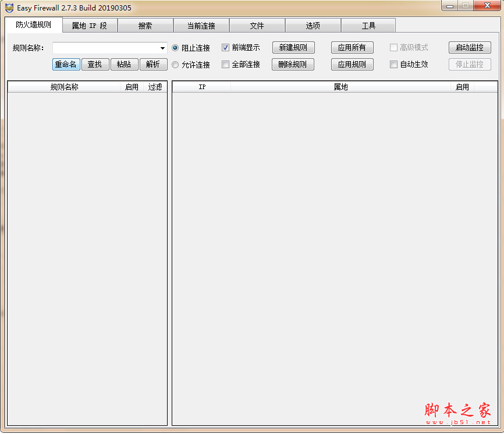Create a rule with 新建规则 button
The height and width of the screenshot is (434, 504).
[293, 48]
